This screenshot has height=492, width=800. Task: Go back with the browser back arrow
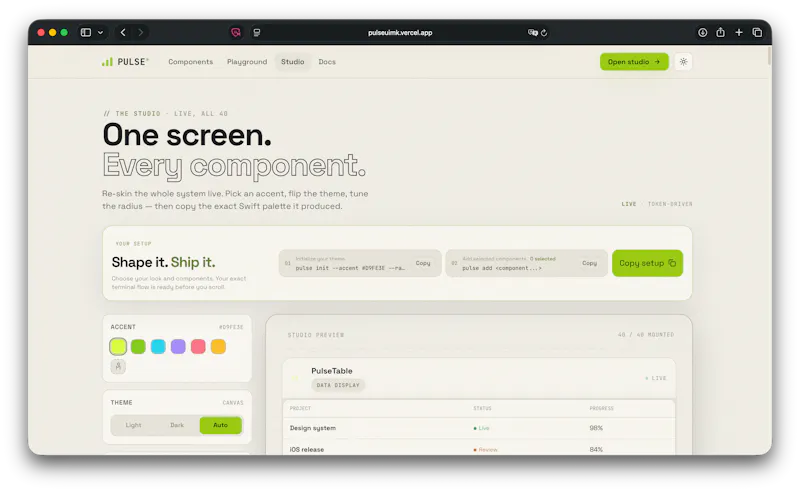tap(123, 32)
